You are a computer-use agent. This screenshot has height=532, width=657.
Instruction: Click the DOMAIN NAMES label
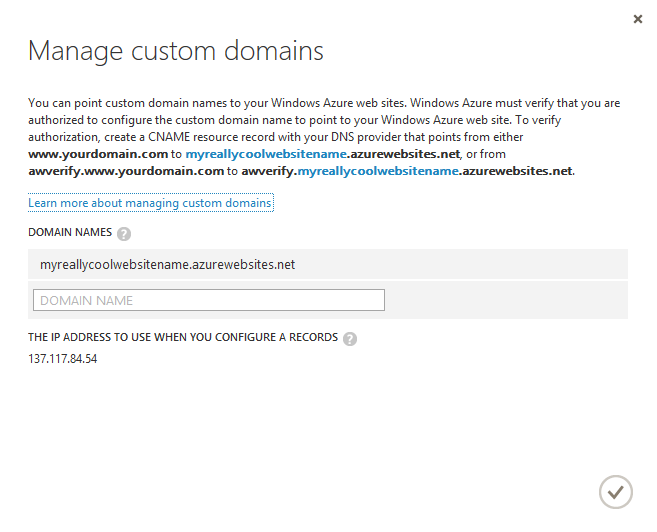pyautogui.click(x=70, y=232)
